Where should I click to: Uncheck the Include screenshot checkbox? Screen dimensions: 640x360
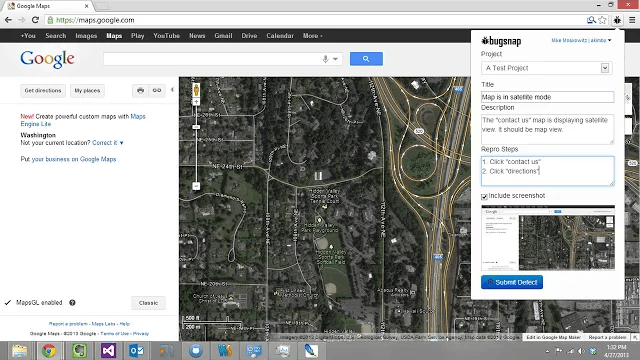[x=484, y=197]
